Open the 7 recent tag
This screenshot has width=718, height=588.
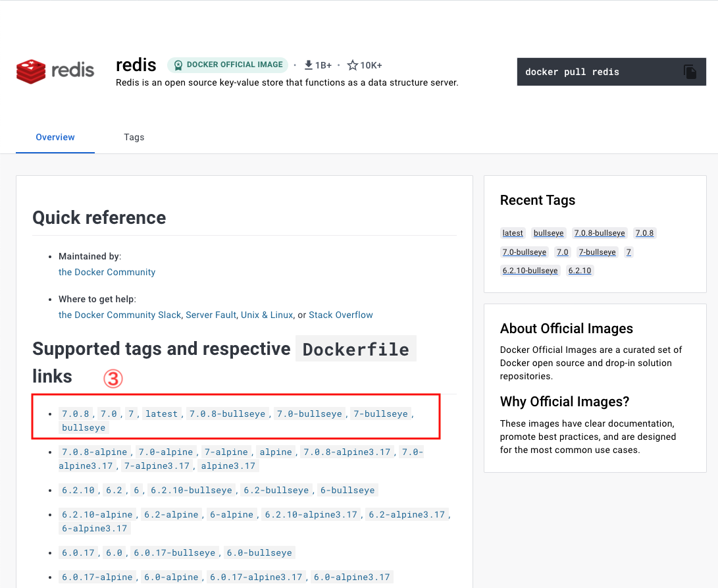click(628, 252)
